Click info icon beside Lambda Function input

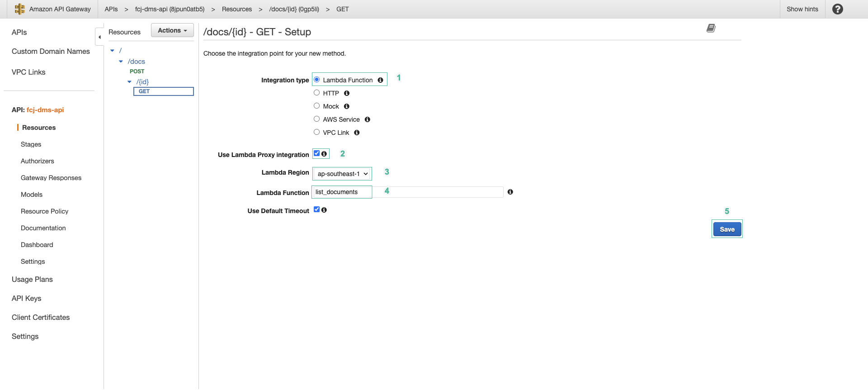pos(510,192)
